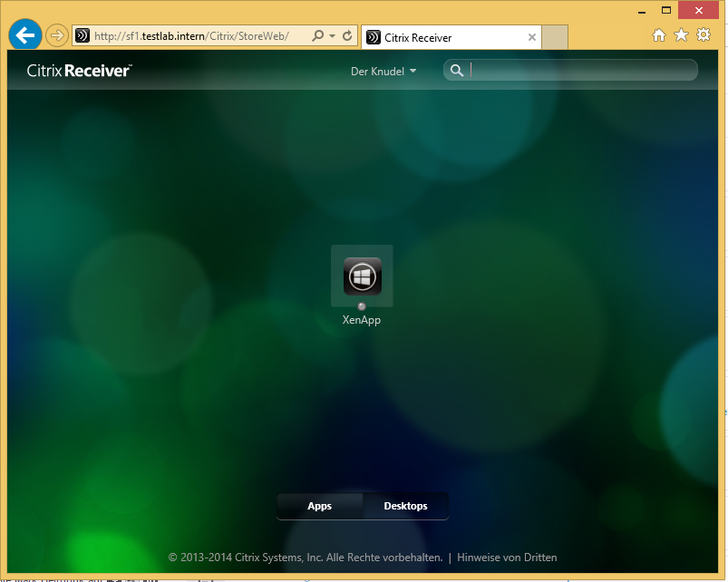Click XenApp's small status dot indicator
Viewport: 728px width, 582px height.
pos(362,306)
